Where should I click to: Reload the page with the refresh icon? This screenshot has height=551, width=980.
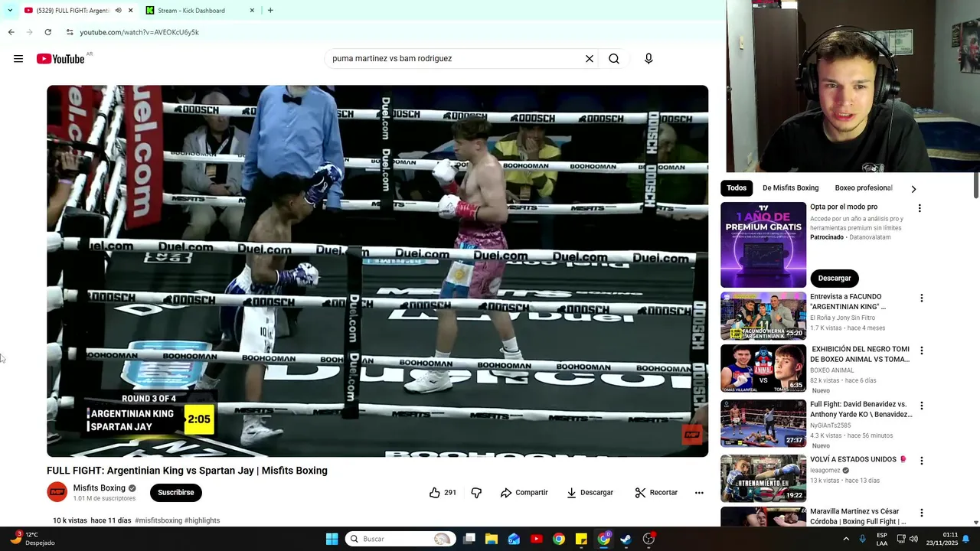click(47, 32)
